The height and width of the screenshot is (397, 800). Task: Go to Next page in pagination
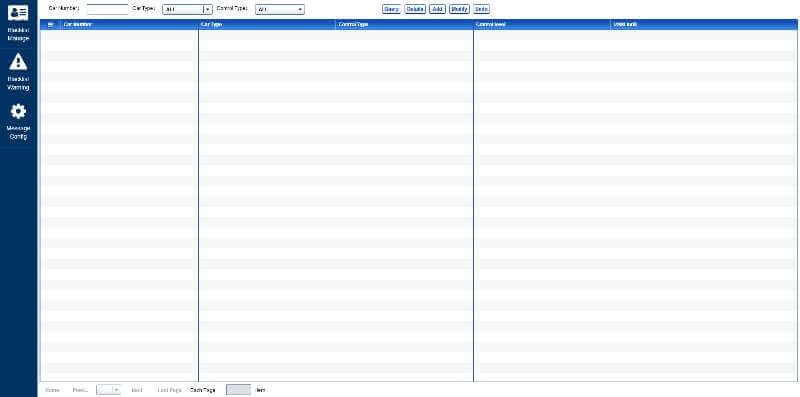click(x=137, y=390)
